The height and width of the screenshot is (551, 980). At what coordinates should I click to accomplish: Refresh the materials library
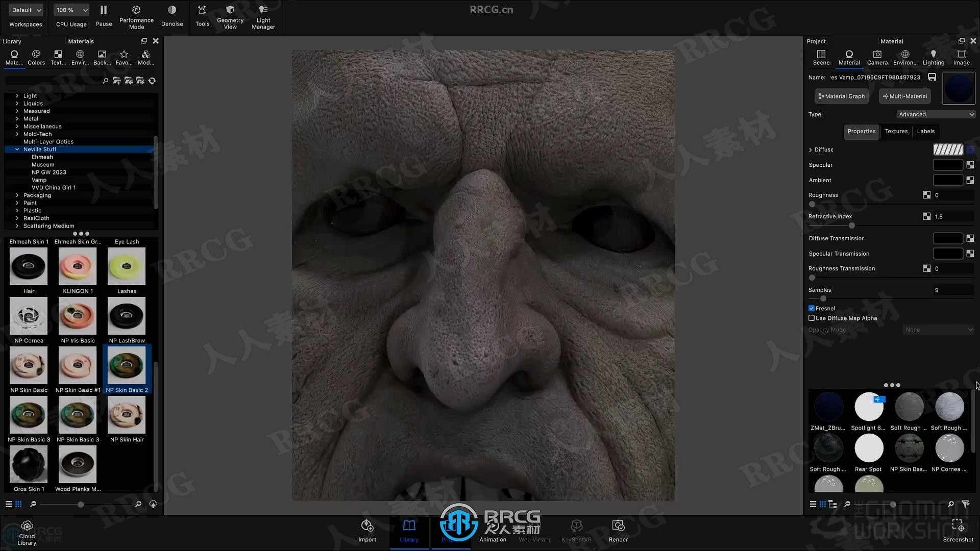pos(152,81)
